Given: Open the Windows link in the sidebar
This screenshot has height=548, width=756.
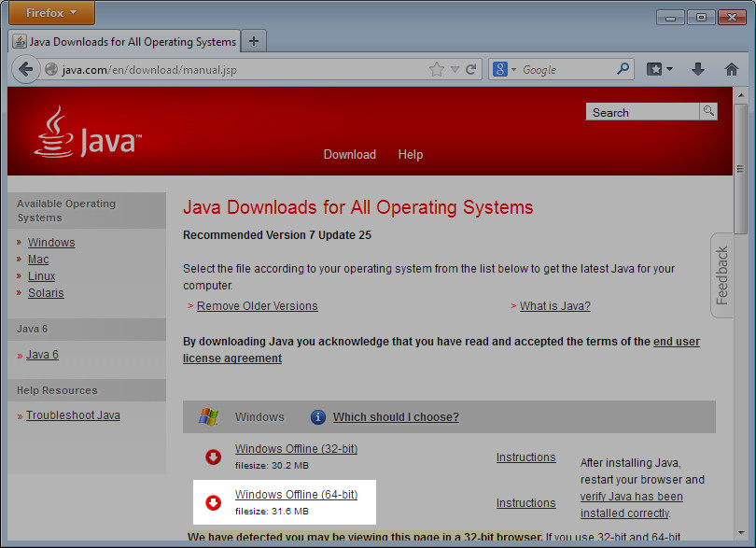Looking at the screenshot, I should tap(51, 242).
